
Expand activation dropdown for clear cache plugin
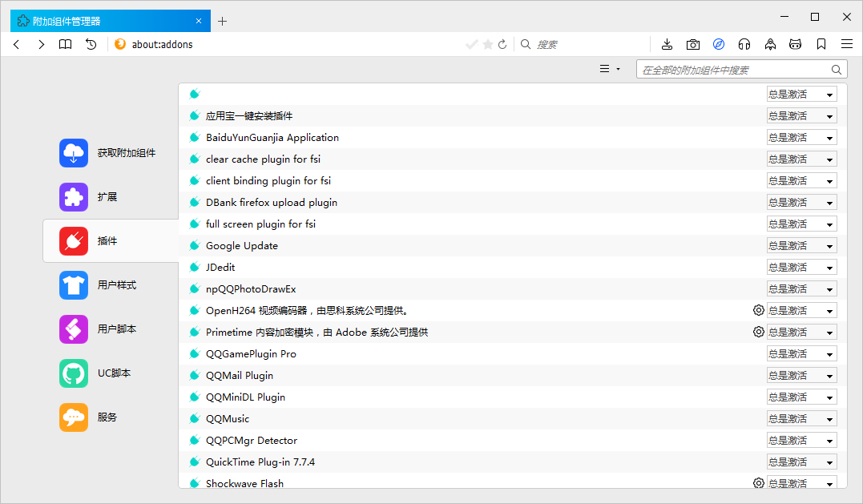click(x=802, y=159)
